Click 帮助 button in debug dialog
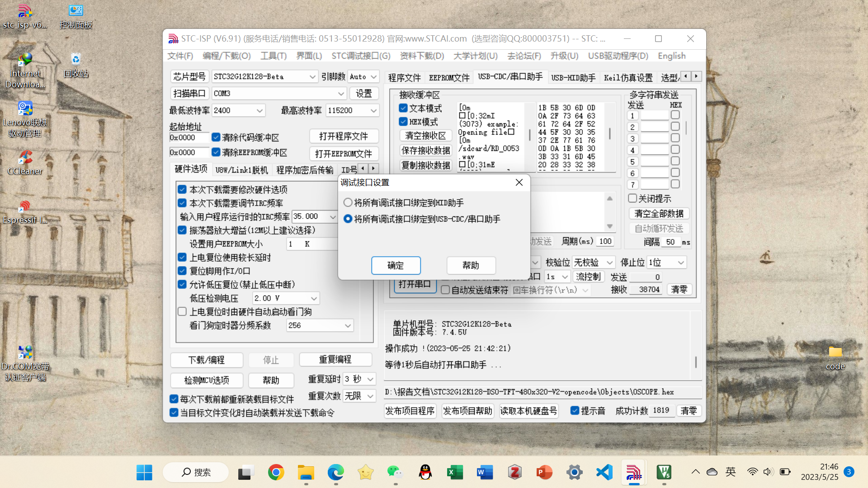Screen dimensions: 868x488 pos(471,265)
